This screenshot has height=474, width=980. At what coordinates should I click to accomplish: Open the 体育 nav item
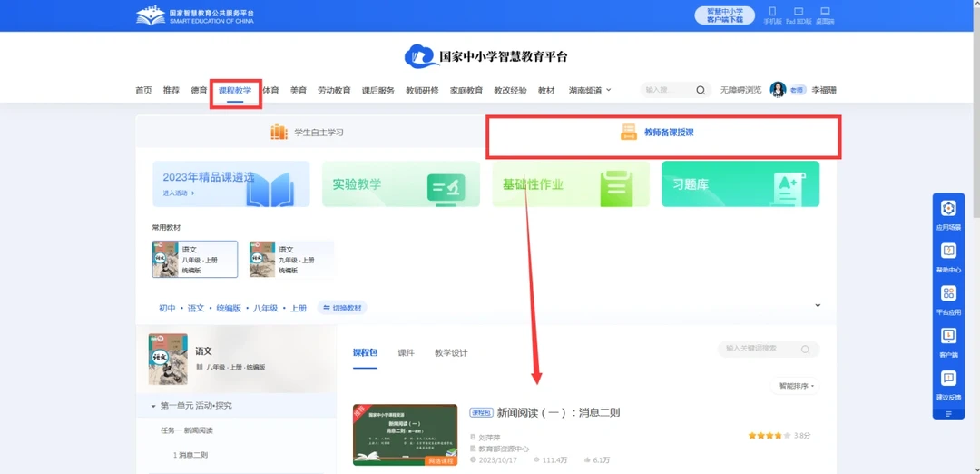click(x=270, y=90)
